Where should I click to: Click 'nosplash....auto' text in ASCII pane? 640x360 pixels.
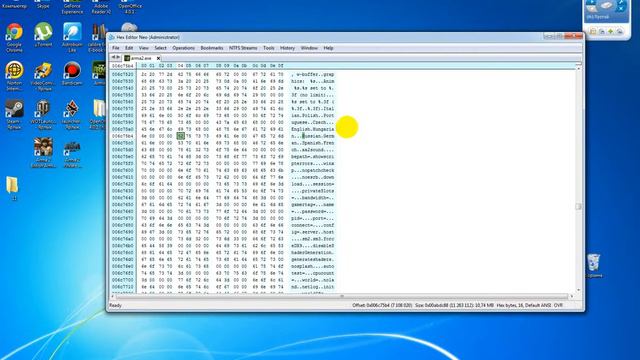(x=313, y=266)
